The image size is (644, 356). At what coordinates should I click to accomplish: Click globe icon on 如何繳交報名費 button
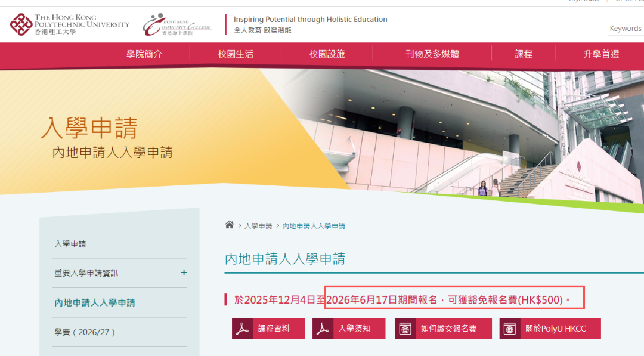(405, 329)
